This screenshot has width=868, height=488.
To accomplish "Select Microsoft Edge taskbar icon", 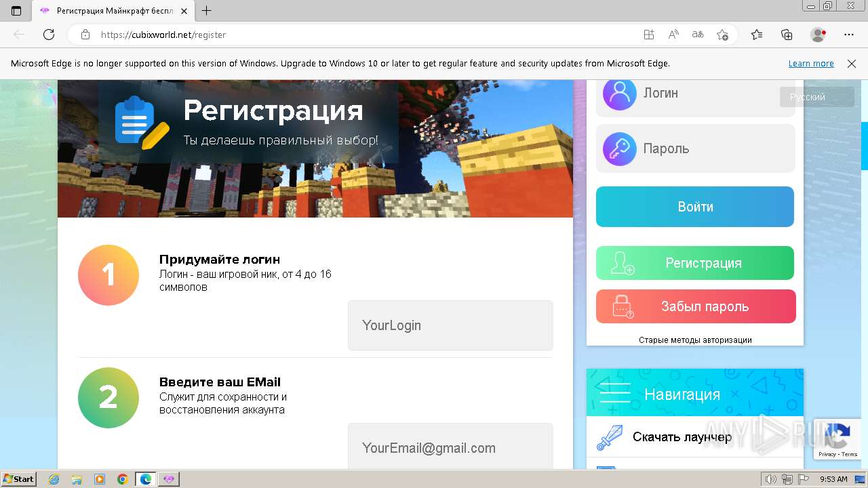I will 146,479.
